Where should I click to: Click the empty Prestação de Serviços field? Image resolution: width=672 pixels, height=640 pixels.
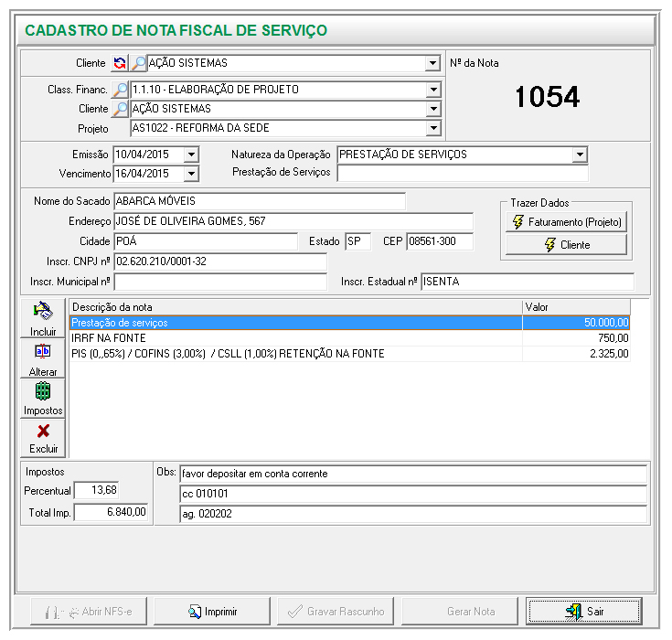pyautogui.click(x=463, y=173)
